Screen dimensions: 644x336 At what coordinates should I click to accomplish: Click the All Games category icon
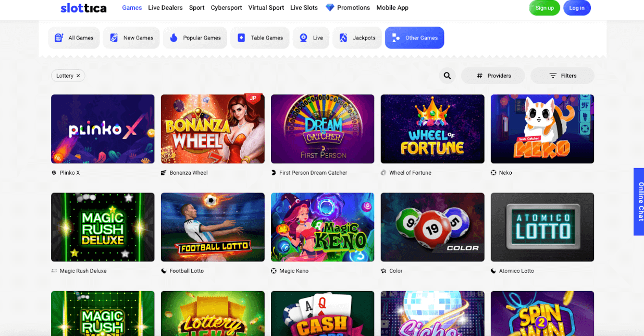pyautogui.click(x=59, y=38)
